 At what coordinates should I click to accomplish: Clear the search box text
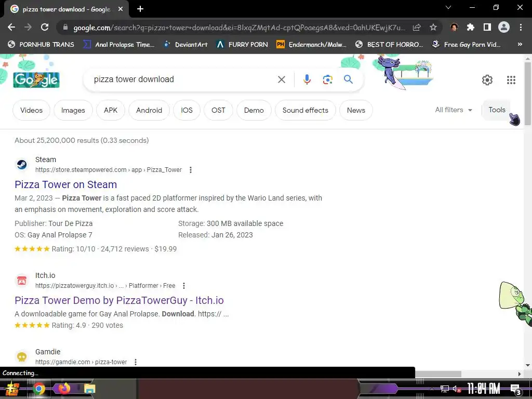coord(281,79)
